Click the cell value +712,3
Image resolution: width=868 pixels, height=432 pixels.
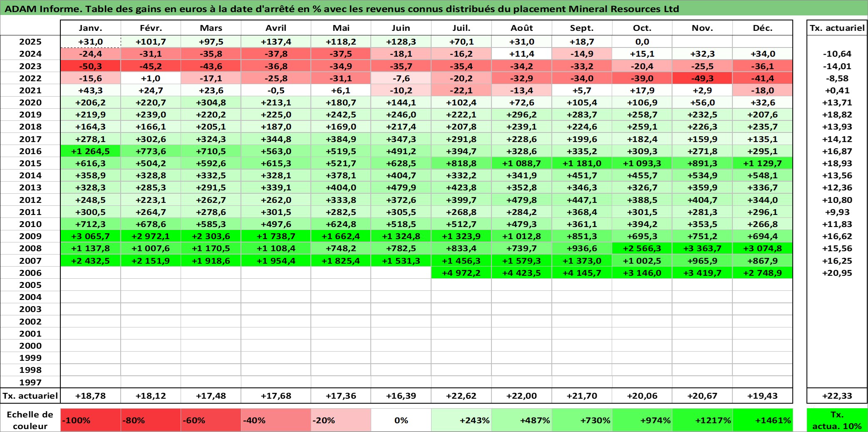pyautogui.click(x=90, y=224)
